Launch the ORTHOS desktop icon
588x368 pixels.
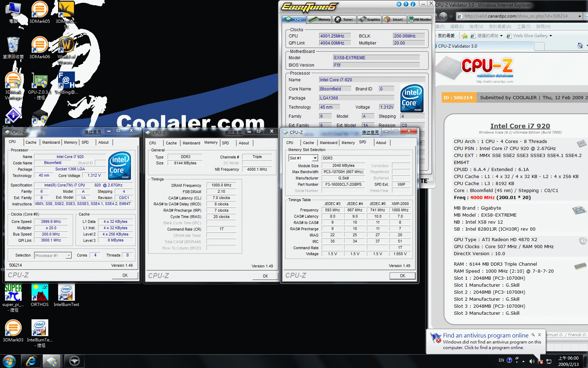click(x=40, y=295)
